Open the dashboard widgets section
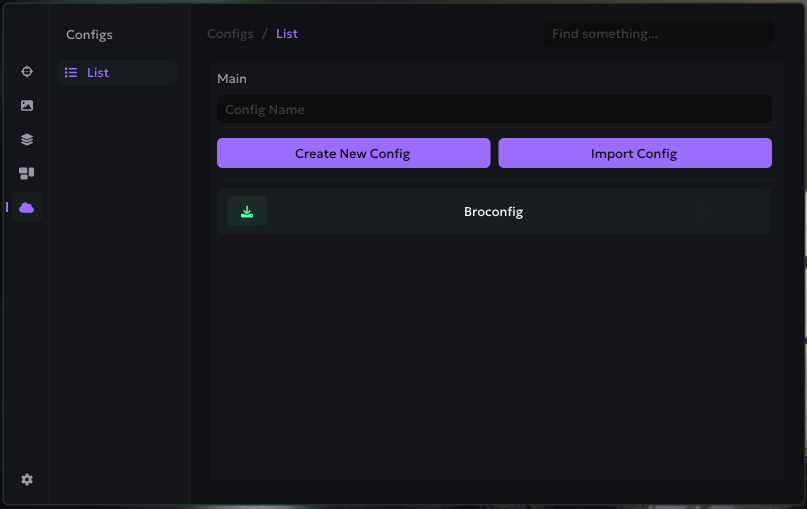The width and height of the screenshot is (807, 509). click(27, 173)
